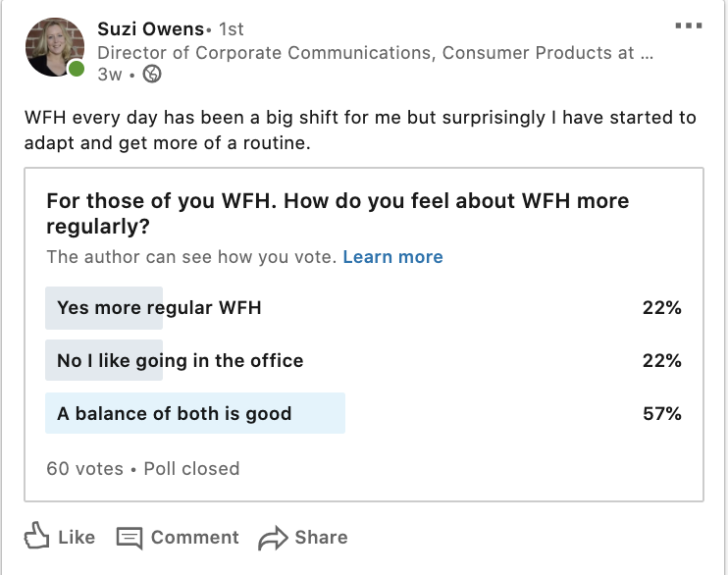Click the poll question heading
The height and width of the screenshot is (575, 728).
tap(338, 214)
